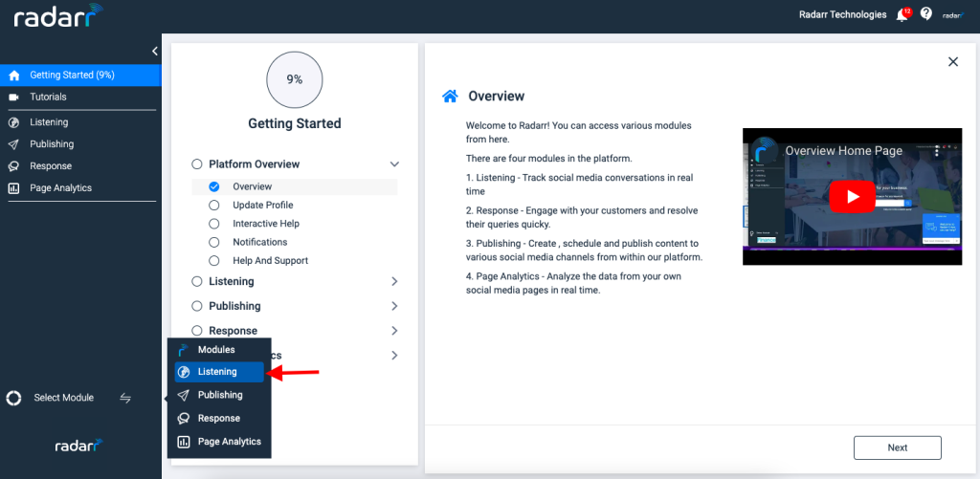The height and width of the screenshot is (479, 980).
Task: Collapse the Platform Overview section chevron
Action: (394, 164)
